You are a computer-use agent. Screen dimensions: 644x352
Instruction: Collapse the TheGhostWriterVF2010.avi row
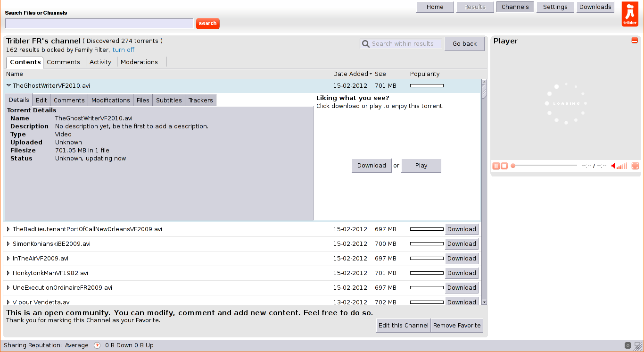8,86
